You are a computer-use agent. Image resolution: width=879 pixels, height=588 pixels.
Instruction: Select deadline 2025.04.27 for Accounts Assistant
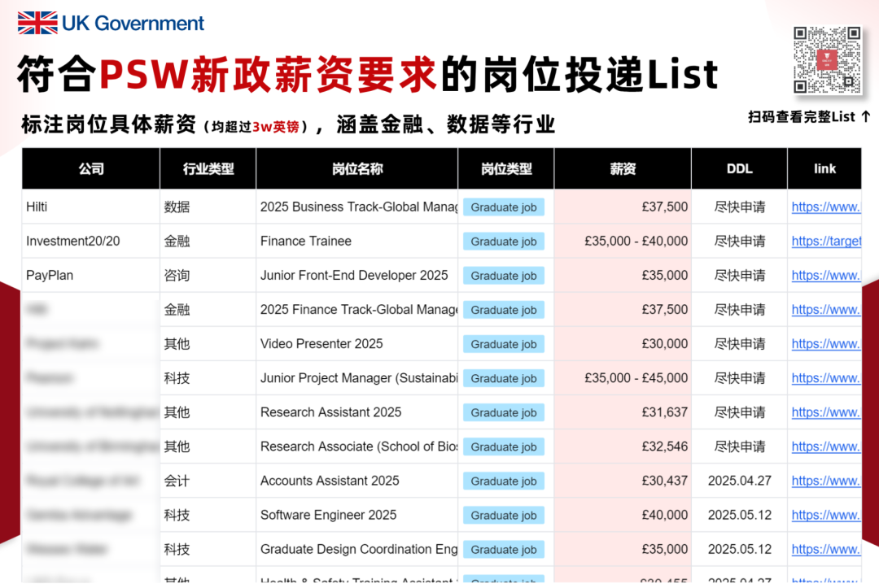739,481
